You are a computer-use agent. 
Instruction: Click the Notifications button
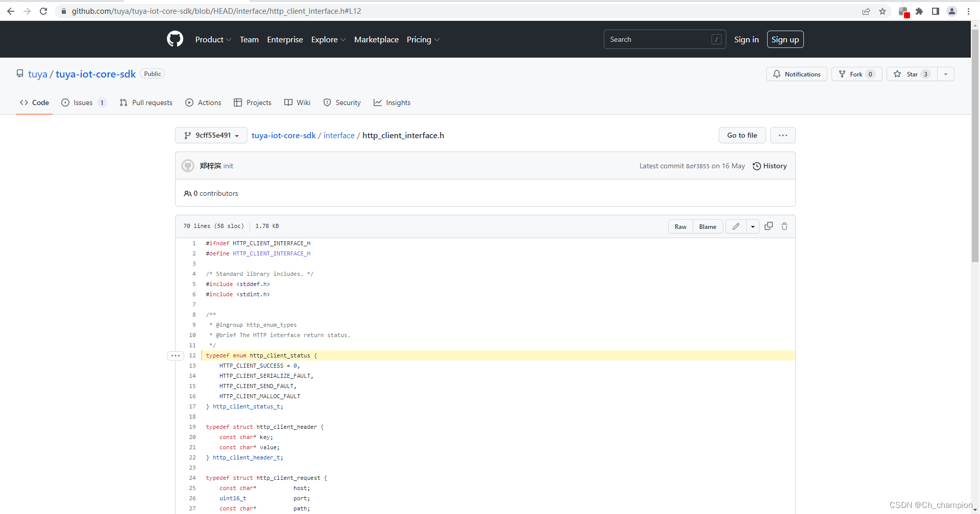[x=797, y=74]
